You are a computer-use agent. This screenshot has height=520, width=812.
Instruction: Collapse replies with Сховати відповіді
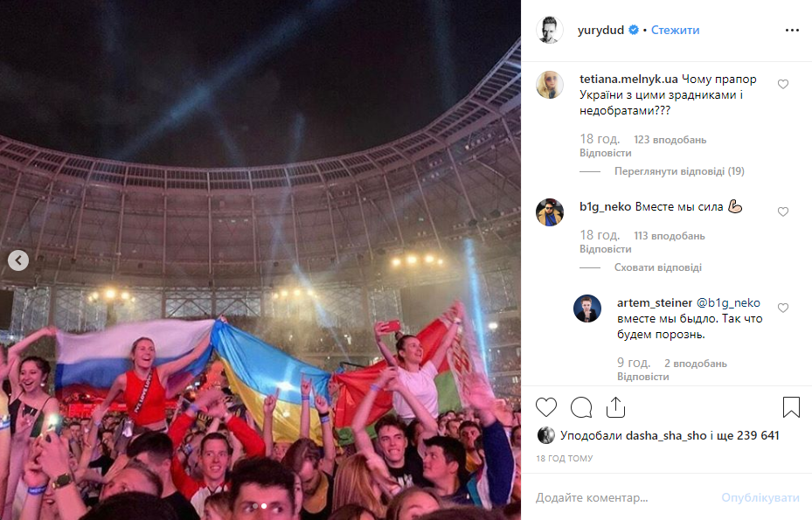(x=657, y=267)
